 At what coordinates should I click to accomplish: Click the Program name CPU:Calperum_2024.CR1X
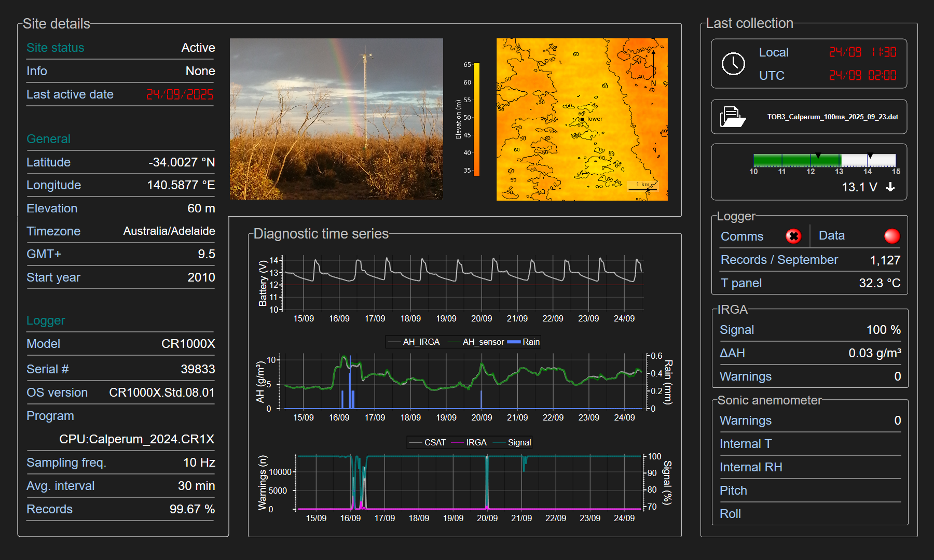click(x=136, y=439)
